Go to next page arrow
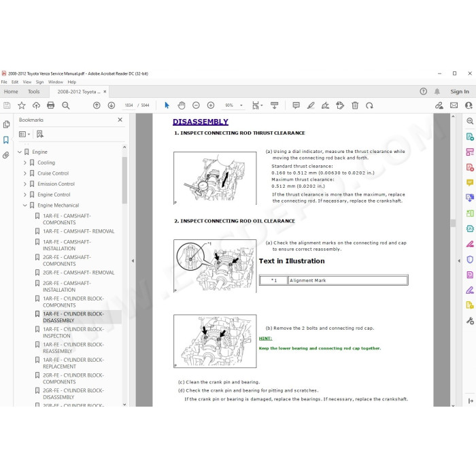476x476 pixels. [112, 105]
